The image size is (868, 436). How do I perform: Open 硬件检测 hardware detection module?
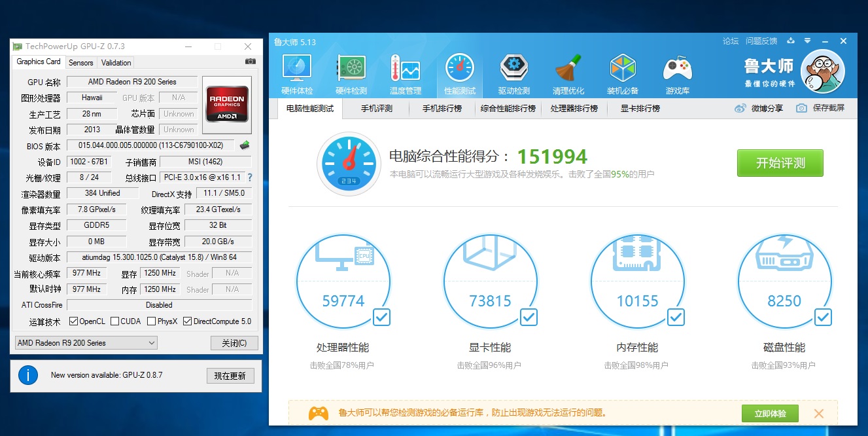[x=351, y=75]
